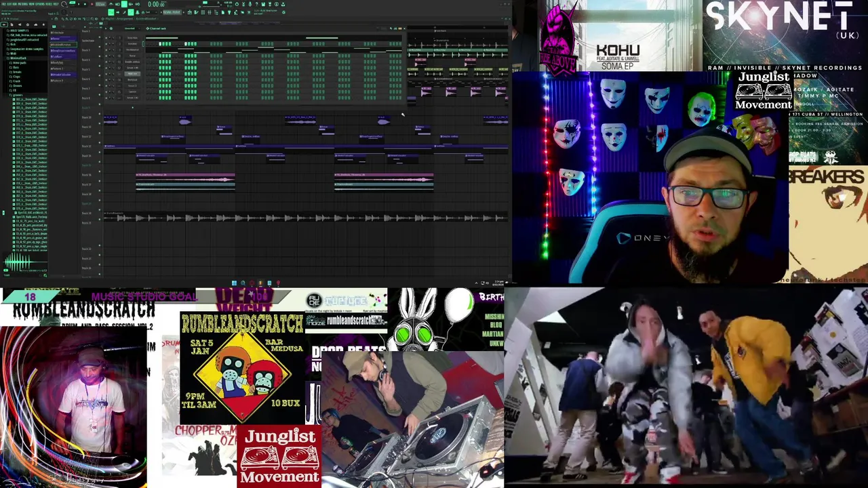Screen dimensions: 868x488
Task: Mute playlist Track 16
Action: point(100,181)
